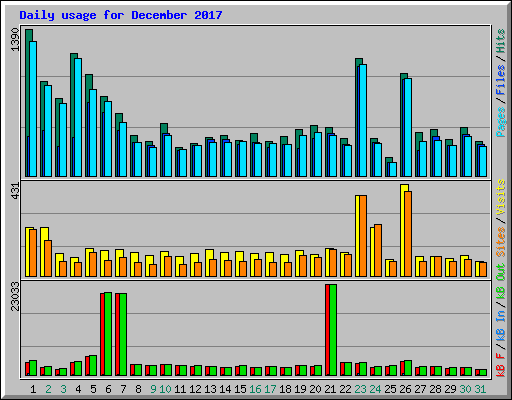
Task: Click the day 23 orange sites bar
Action: point(363,236)
